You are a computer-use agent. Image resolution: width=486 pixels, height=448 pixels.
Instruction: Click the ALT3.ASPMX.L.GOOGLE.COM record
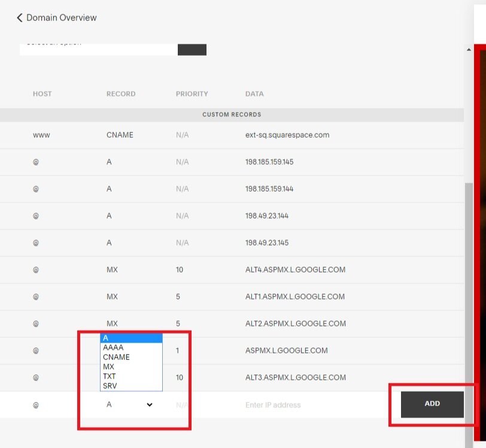[296, 377]
